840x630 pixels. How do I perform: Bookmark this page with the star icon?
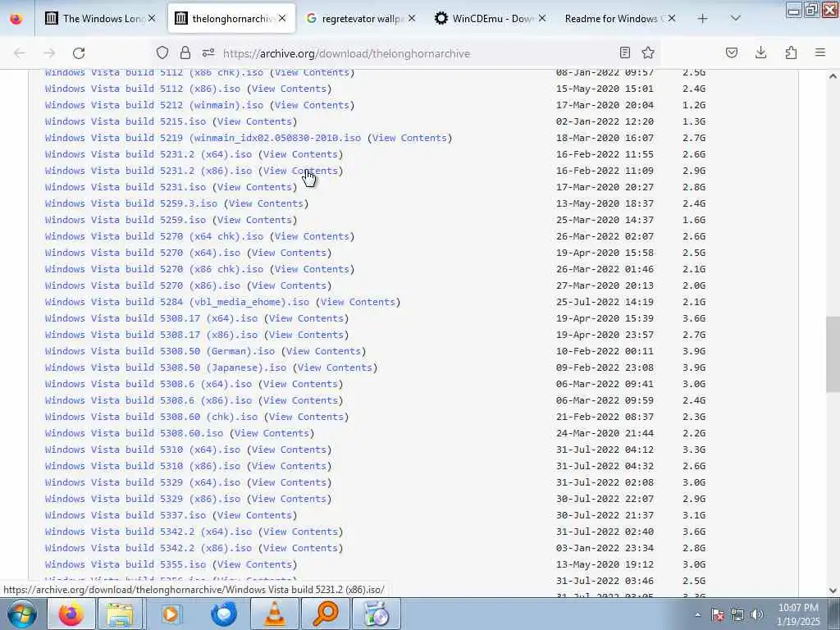pos(648,52)
